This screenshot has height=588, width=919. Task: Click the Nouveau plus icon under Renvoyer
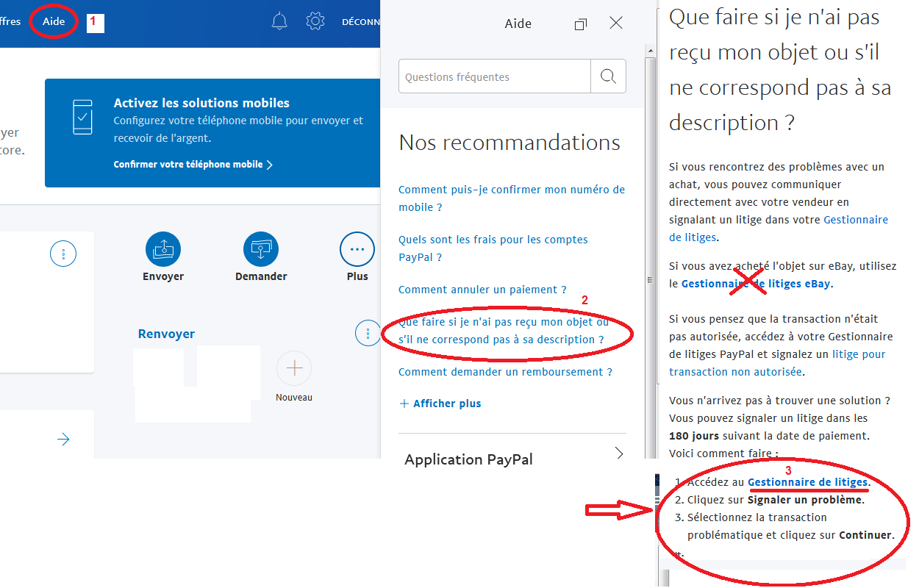point(294,367)
